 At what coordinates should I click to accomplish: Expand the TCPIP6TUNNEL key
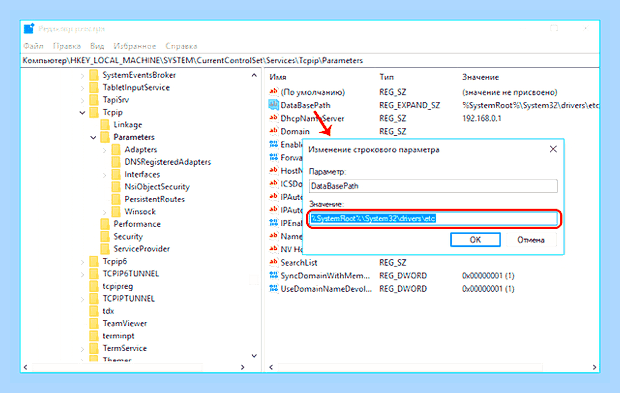point(82,274)
